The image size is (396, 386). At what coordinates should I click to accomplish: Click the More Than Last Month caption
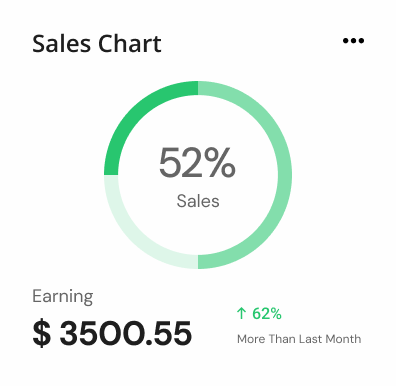coord(299,339)
